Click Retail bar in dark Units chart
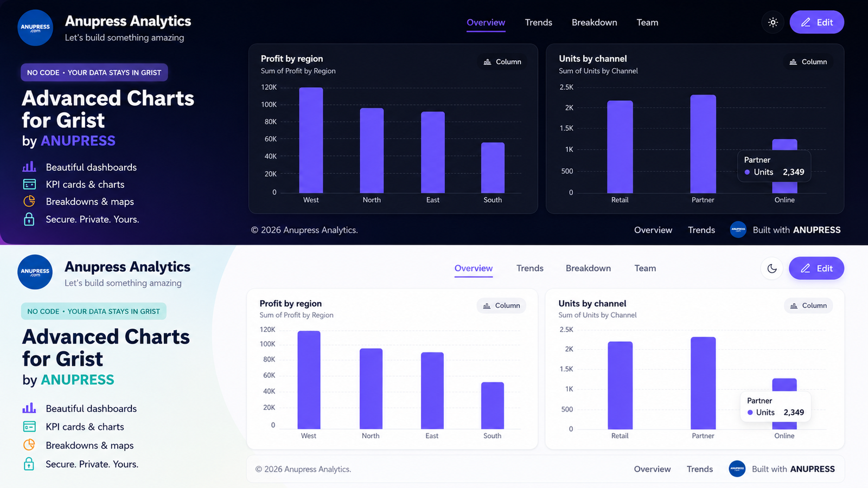This screenshot has height=488, width=868. coord(620,146)
